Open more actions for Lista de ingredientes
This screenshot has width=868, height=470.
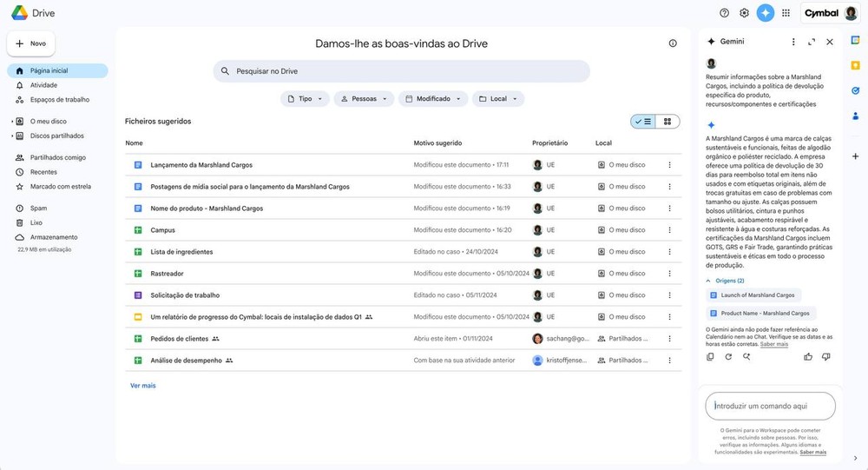pos(669,252)
